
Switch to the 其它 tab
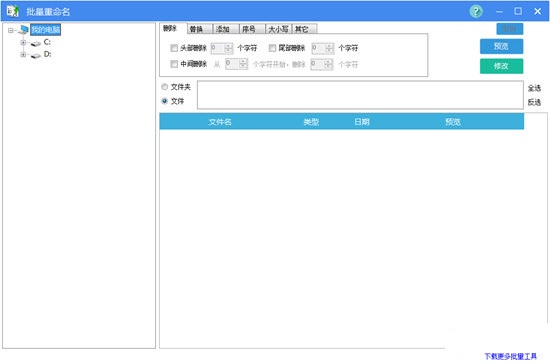[x=305, y=29]
